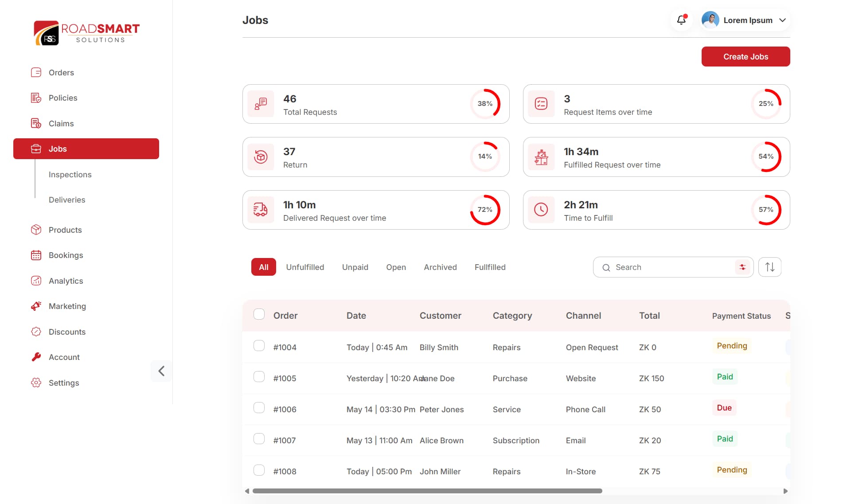Image resolution: width=851 pixels, height=504 pixels.
Task: Expand the Lorem Ipsum user dropdown
Action: tap(745, 20)
